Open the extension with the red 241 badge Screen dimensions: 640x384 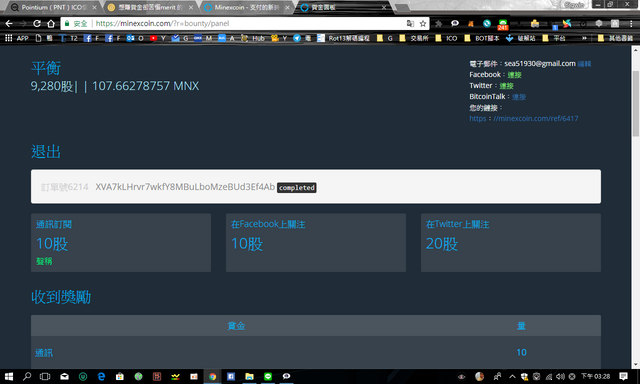tap(502, 24)
